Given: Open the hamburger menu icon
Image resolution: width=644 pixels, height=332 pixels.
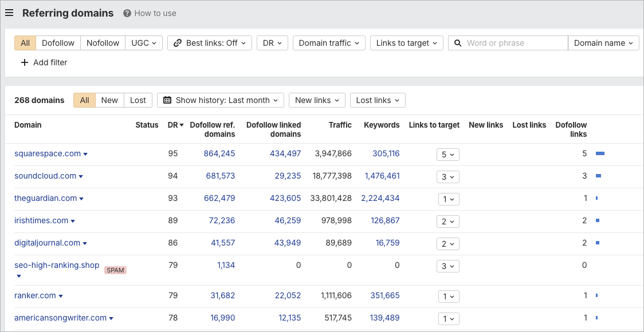Looking at the screenshot, I should [x=9, y=13].
